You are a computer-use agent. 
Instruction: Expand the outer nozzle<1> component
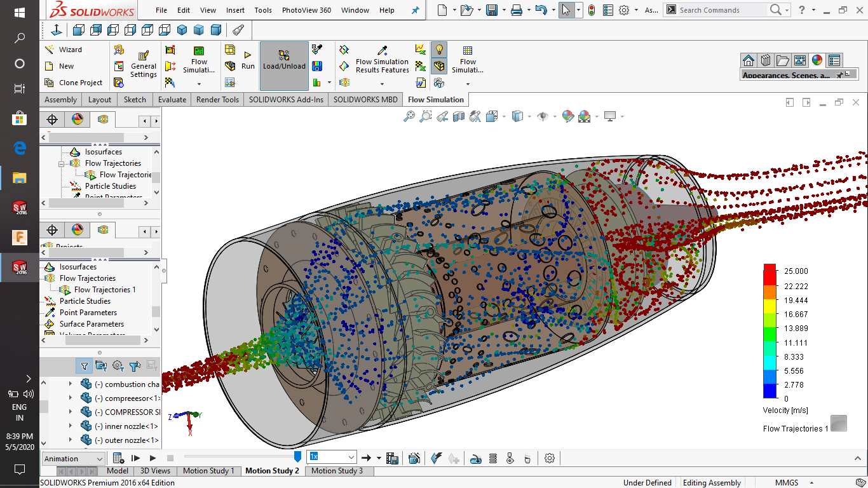point(71,440)
